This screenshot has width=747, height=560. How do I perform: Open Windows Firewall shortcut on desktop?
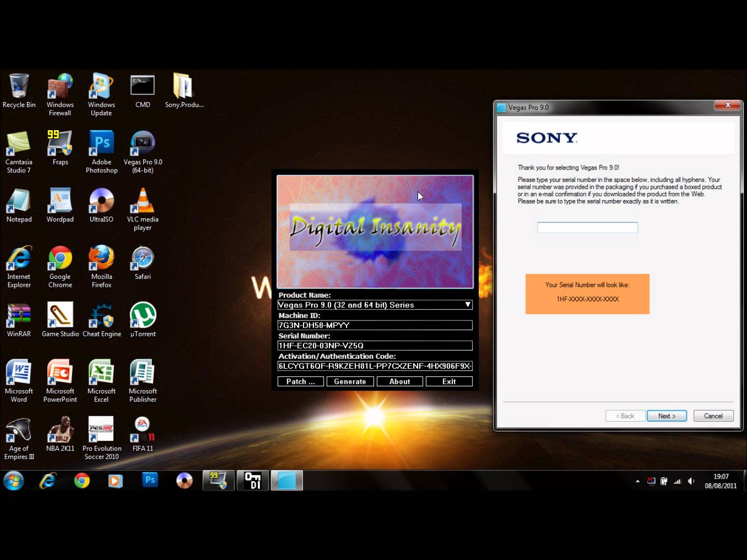point(60,95)
